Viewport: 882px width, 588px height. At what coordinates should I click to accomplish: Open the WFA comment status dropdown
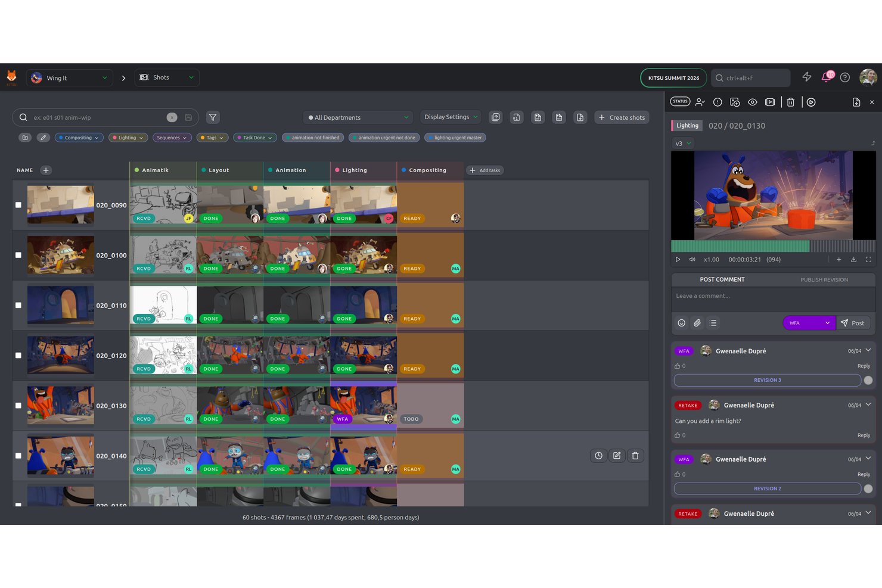click(809, 323)
